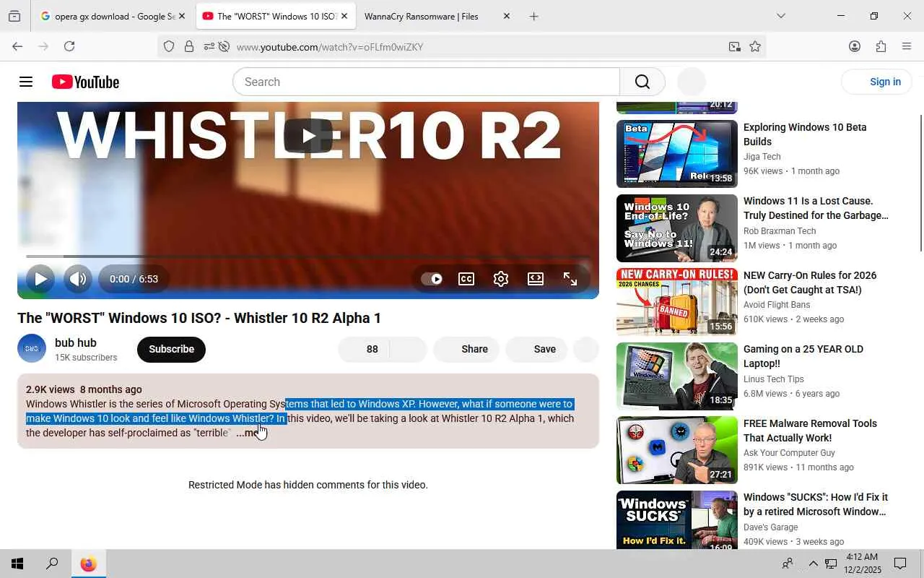Click the autoplay blocked icon in address bar
The width and height of the screenshot is (924, 578).
click(224, 46)
